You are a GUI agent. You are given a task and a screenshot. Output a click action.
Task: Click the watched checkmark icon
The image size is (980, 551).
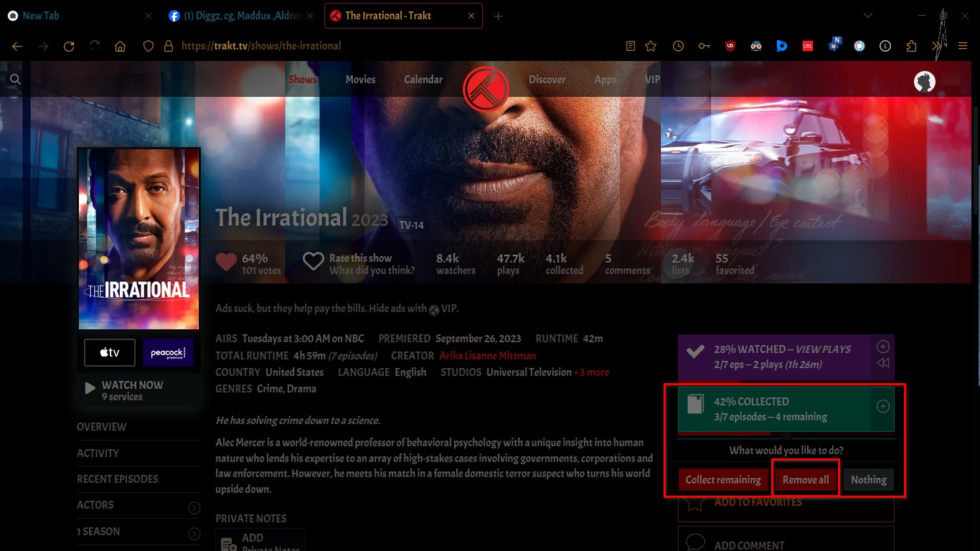click(694, 352)
